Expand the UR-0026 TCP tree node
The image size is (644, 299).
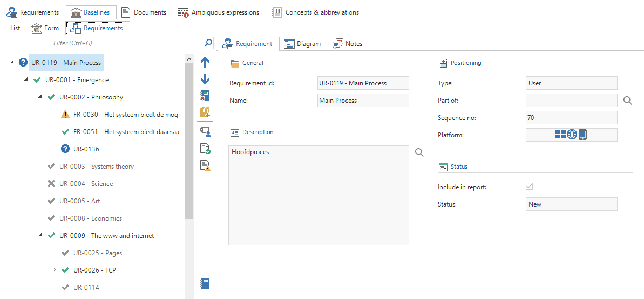click(x=54, y=270)
